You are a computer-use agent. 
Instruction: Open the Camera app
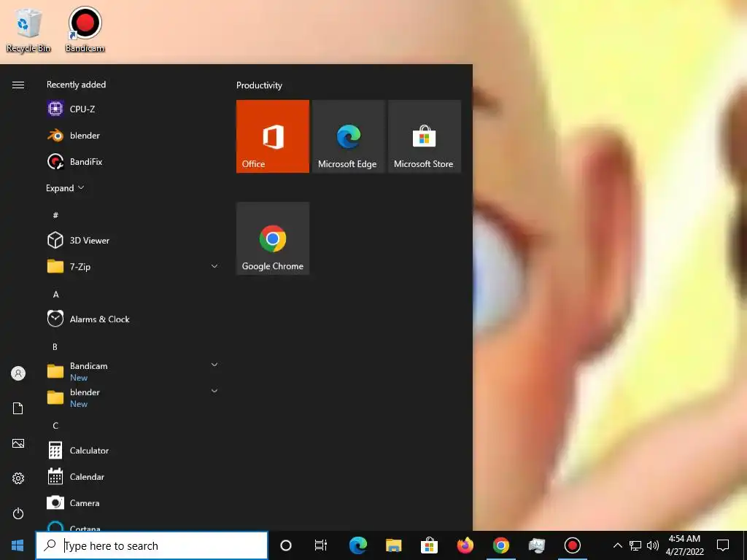[x=132, y=502]
